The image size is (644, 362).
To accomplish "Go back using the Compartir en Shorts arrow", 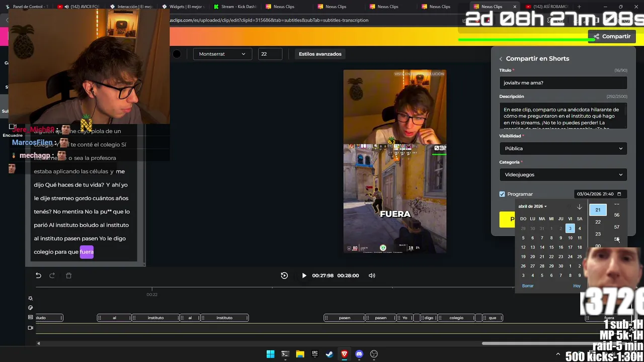I will [x=501, y=59].
